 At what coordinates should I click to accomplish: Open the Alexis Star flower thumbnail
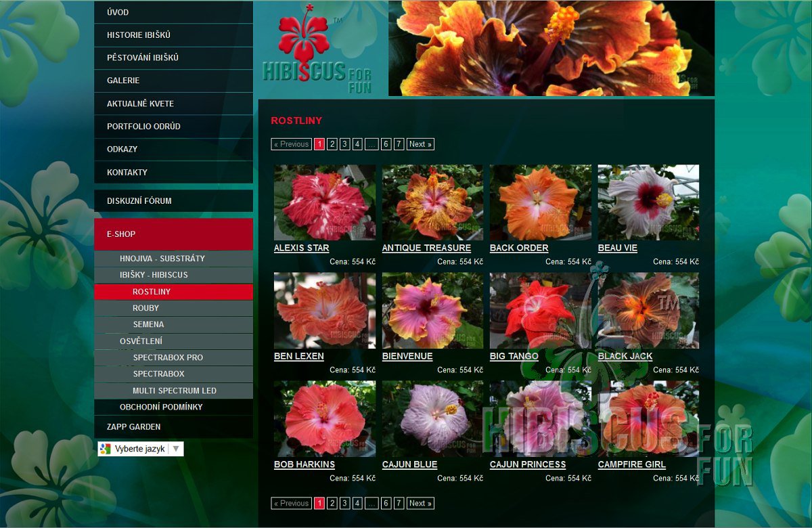click(324, 202)
